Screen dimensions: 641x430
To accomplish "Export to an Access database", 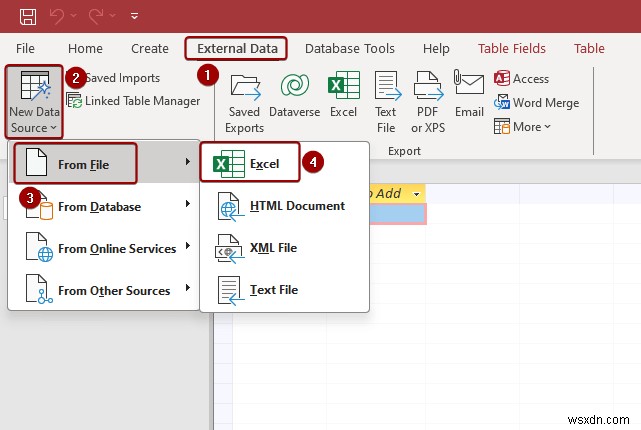I will click(522, 78).
